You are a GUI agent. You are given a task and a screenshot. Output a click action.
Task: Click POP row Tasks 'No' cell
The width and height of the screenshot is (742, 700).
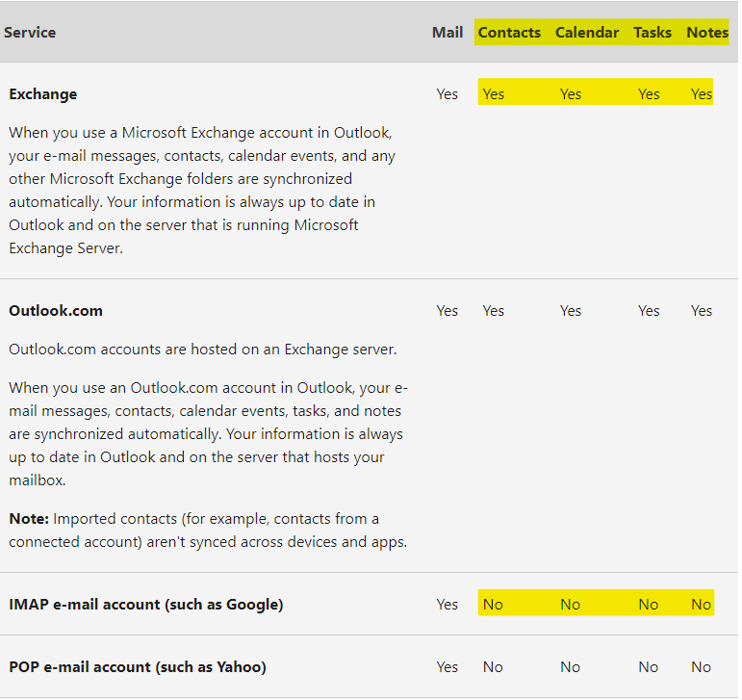[x=648, y=667]
